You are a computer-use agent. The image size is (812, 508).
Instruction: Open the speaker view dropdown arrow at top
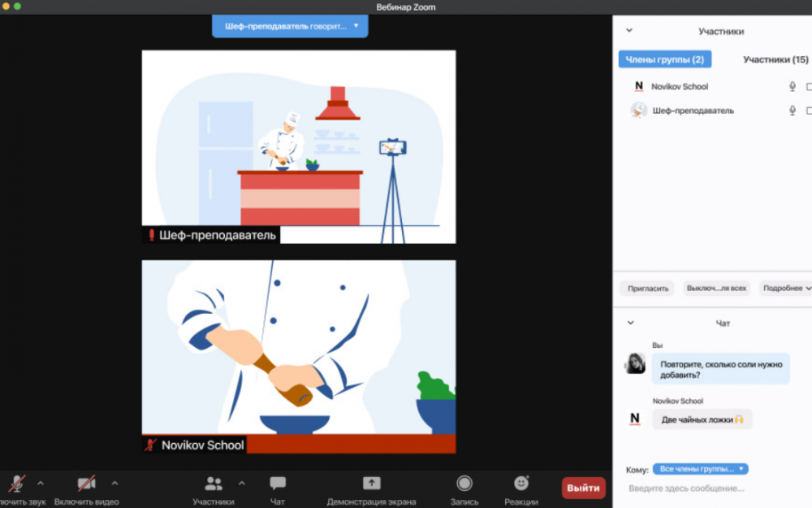pos(356,26)
